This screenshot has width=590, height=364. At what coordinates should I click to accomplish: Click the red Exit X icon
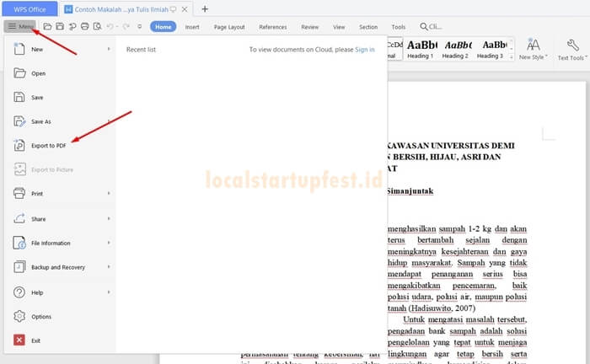tap(19, 340)
